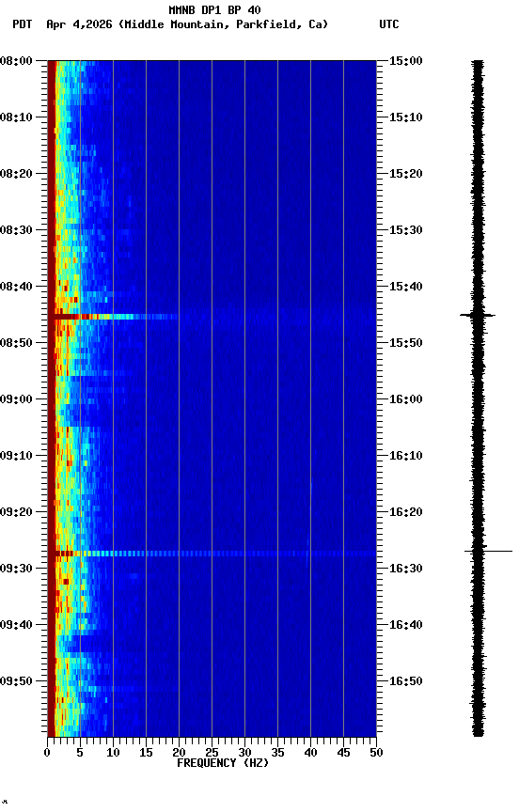Click the FREQUENCY (HZ) axis label
This screenshot has height=812, width=519.
(223, 763)
